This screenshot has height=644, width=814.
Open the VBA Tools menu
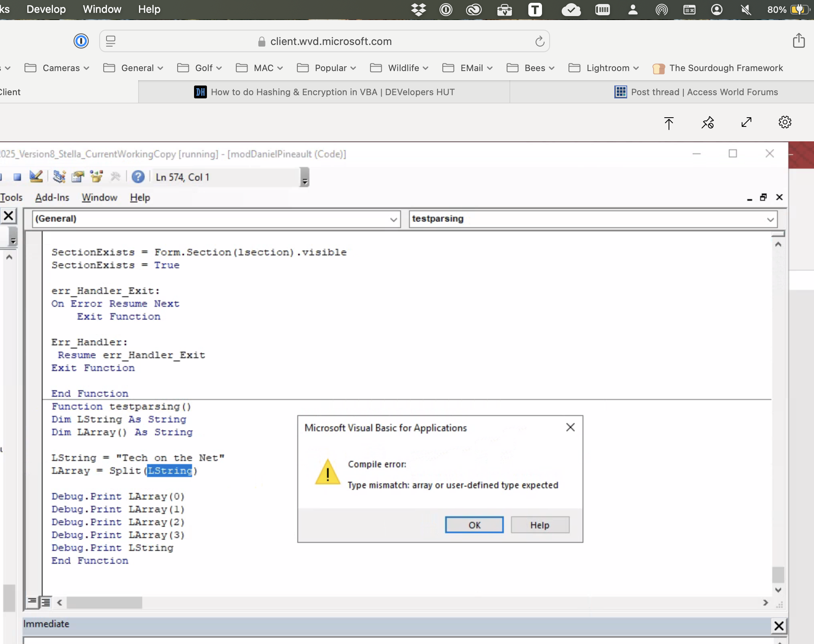click(11, 198)
